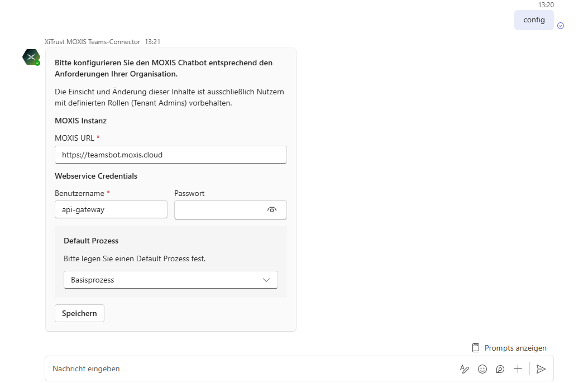Send the message with the arrow icon
The height and width of the screenshot is (383, 588).
click(x=541, y=369)
